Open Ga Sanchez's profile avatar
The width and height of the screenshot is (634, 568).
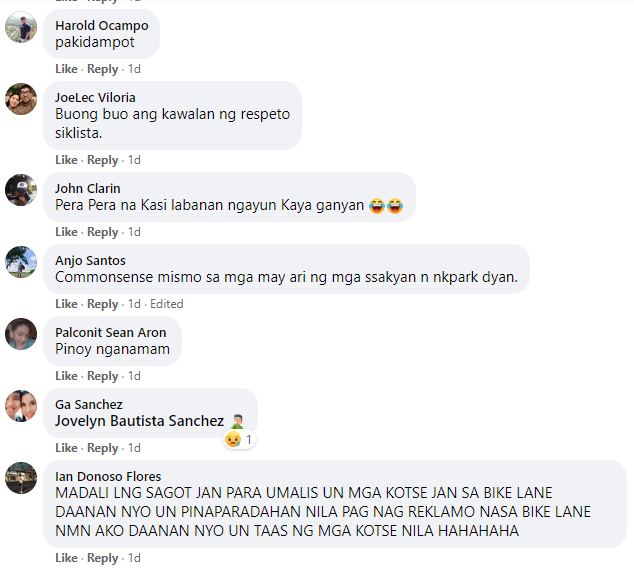click(21, 406)
